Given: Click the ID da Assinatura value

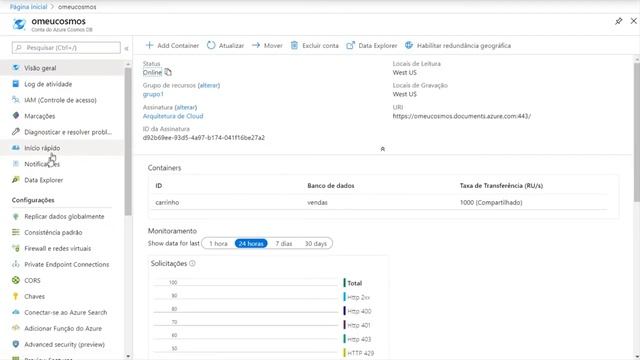Looking at the screenshot, I should click(204, 138).
